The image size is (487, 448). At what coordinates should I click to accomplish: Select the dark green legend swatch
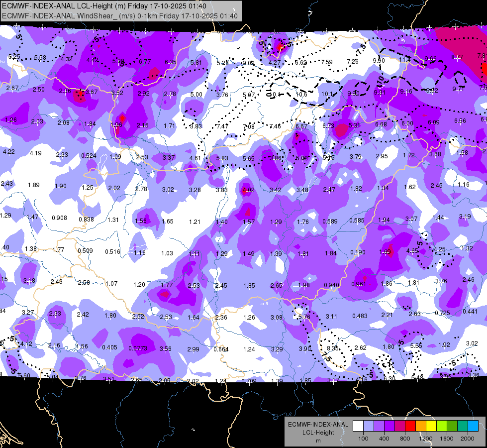point(452,426)
